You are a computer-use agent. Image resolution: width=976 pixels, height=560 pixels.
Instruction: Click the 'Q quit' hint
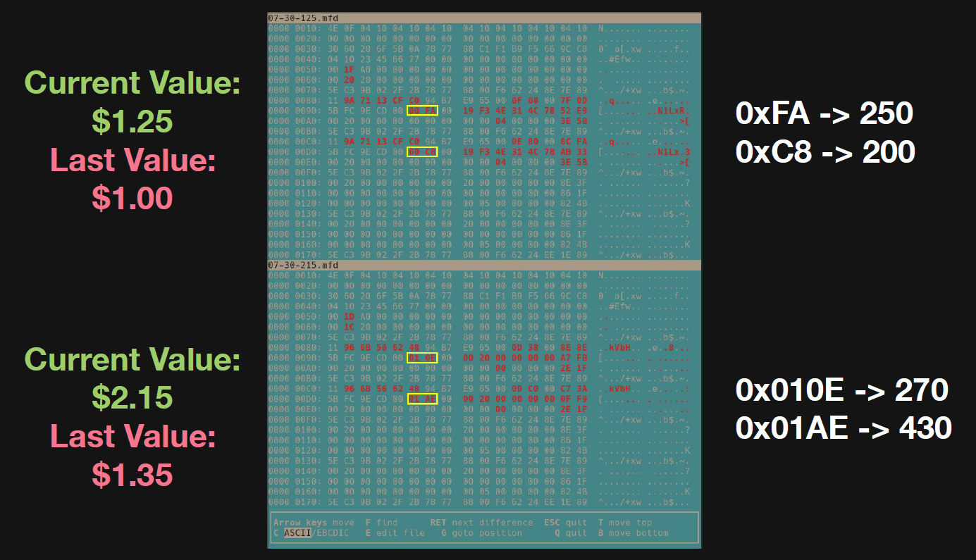[x=571, y=533]
